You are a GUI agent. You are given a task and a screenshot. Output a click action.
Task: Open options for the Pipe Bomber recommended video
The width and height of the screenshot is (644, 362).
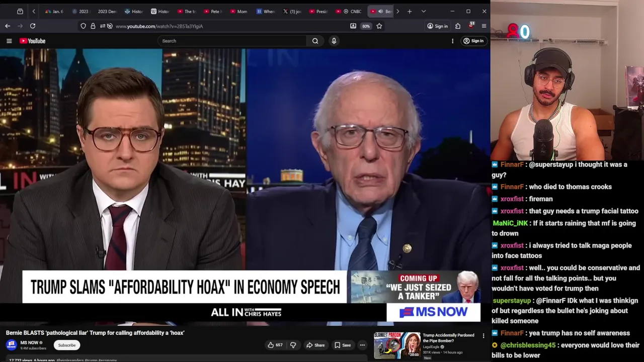484,336
